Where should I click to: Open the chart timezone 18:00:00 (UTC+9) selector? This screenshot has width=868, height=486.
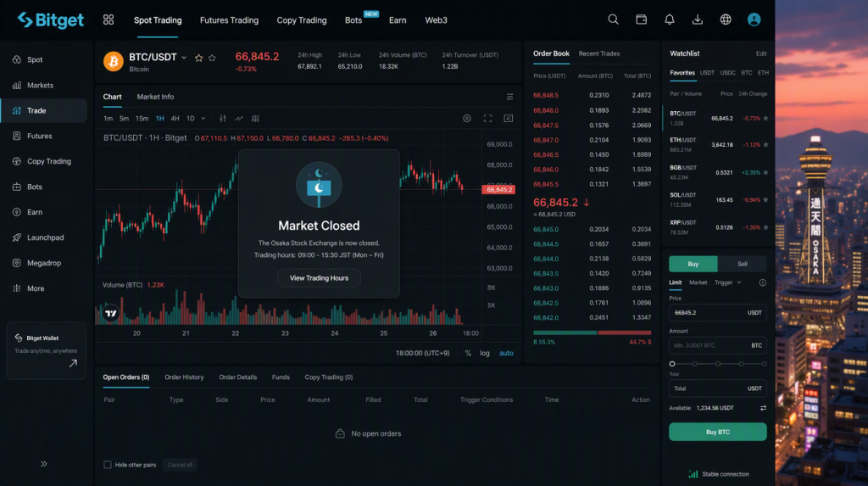422,353
